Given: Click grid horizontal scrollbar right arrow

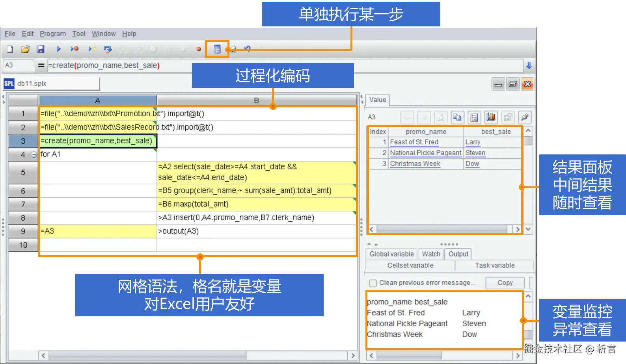Looking at the screenshot, I should pos(353,355).
